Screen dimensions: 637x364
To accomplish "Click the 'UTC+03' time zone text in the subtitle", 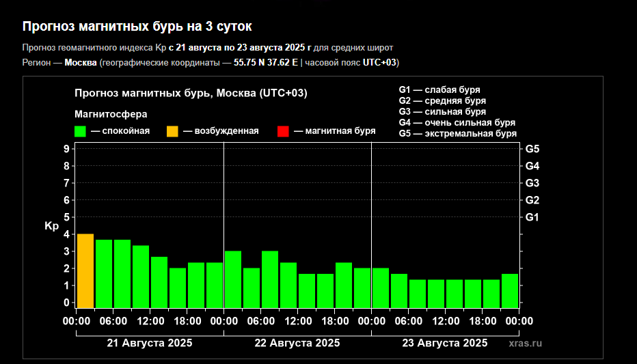I will click(x=380, y=63).
